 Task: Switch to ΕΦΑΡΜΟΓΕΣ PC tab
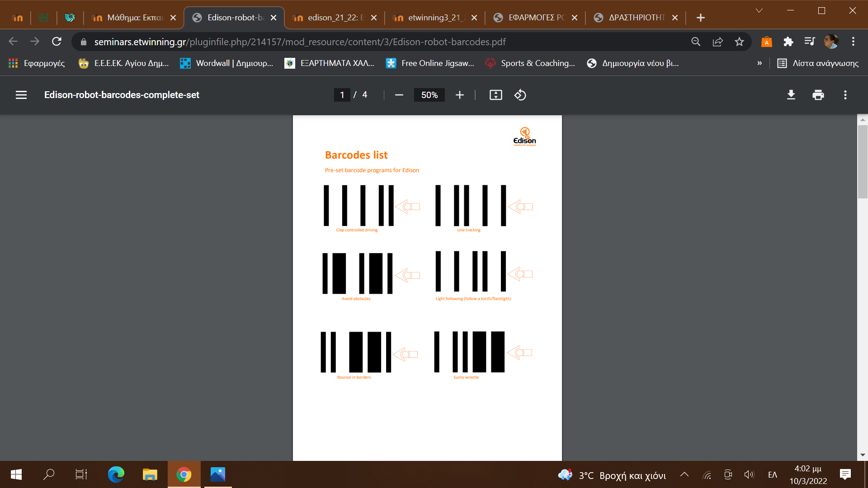(x=536, y=18)
